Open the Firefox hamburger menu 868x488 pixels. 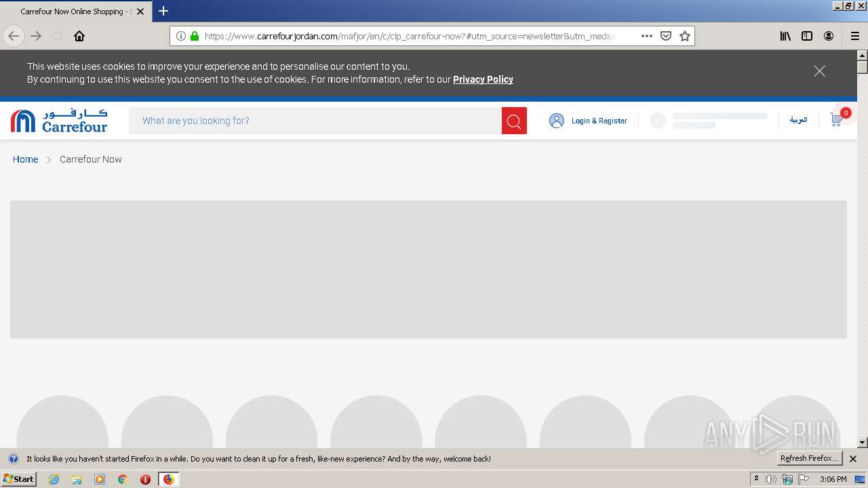coord(855,36)
